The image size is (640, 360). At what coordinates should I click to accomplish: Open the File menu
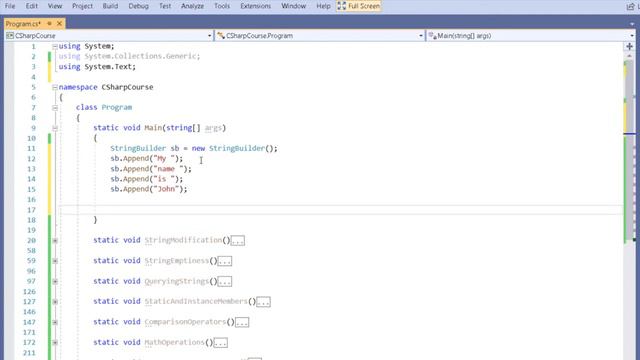click(x=10, y=6)
